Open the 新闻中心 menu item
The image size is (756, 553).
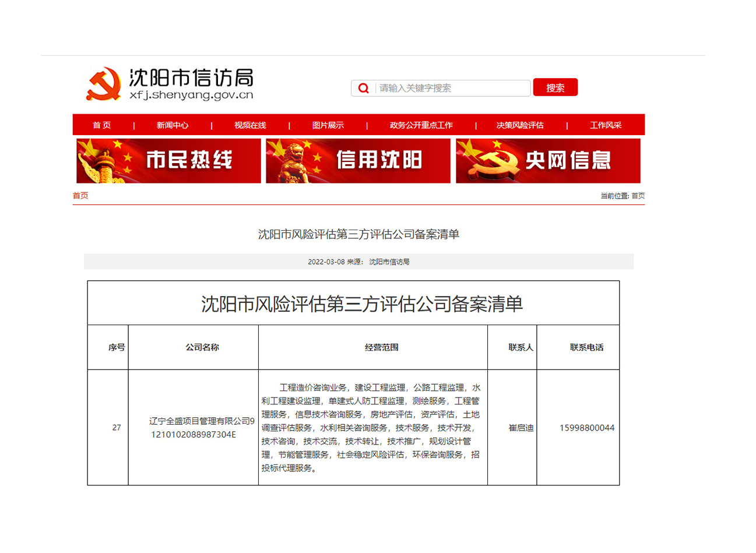tap(173, 125)
